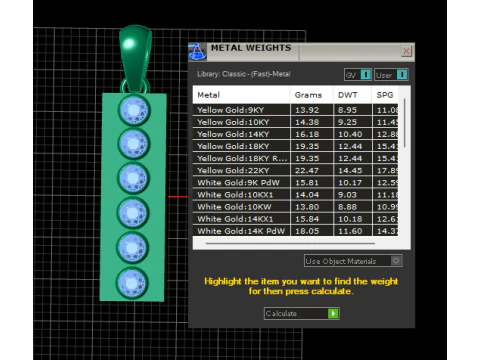Click the 14.45 DWT value
480x360 pixels.
tap(350, 170)
